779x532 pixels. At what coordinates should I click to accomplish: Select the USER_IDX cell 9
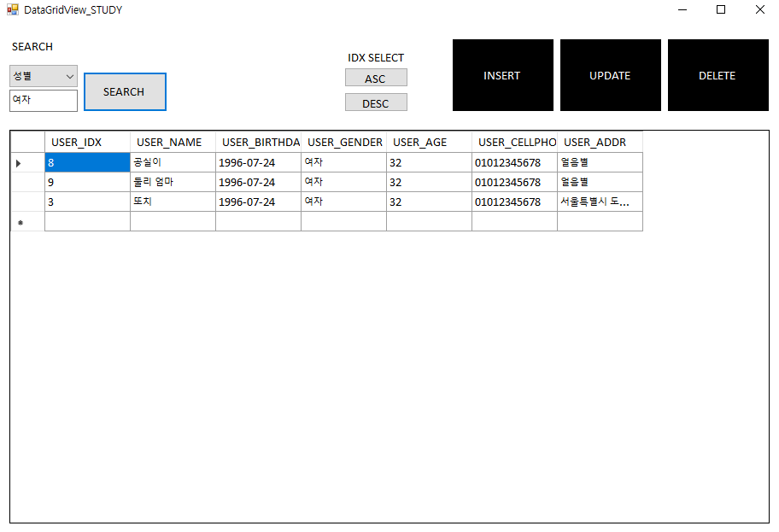[87, 182]
